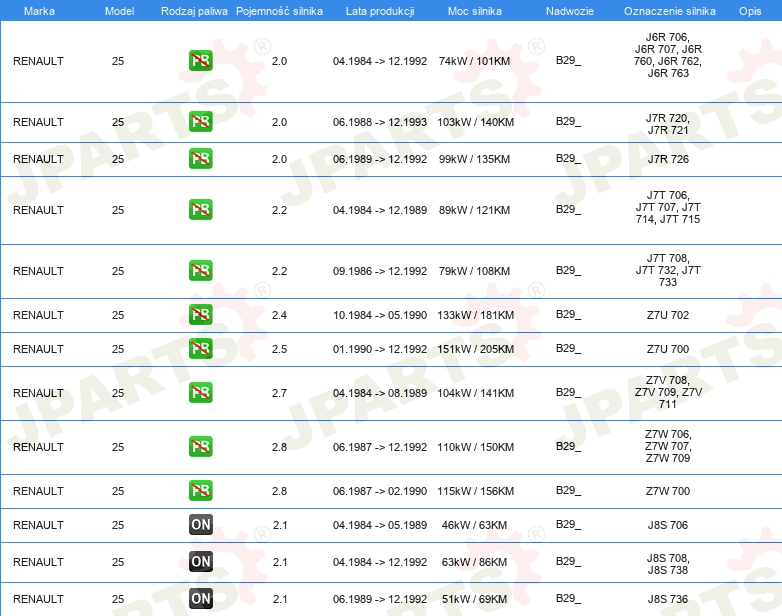Click the Lata produkcji column header
782x616 pixels.
(x=380, y=11)
